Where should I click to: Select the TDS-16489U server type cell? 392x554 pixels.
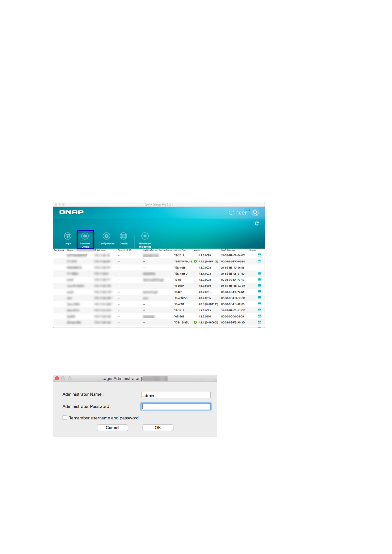(x=182, y=323)
